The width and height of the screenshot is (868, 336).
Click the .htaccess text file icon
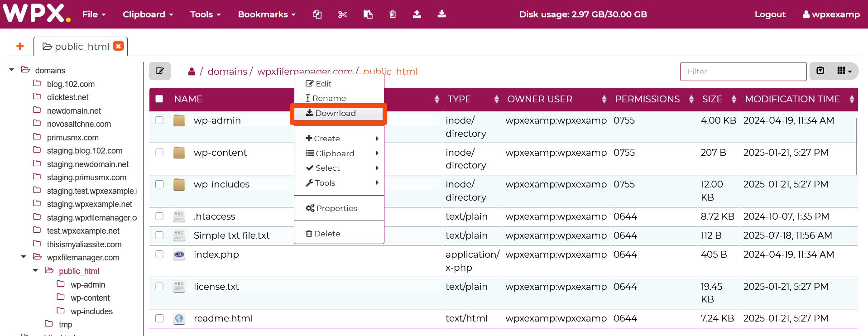179,216
